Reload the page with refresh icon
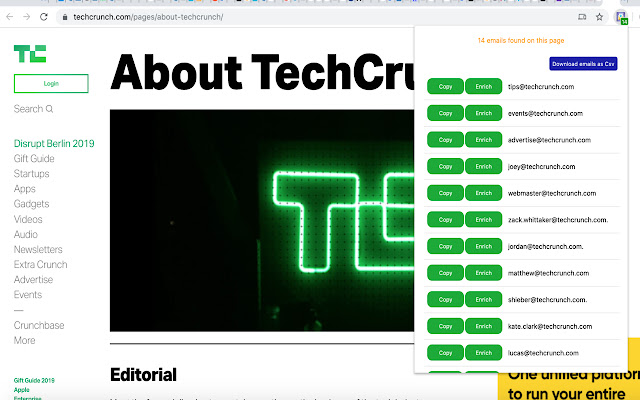 (x=44, y=17)
